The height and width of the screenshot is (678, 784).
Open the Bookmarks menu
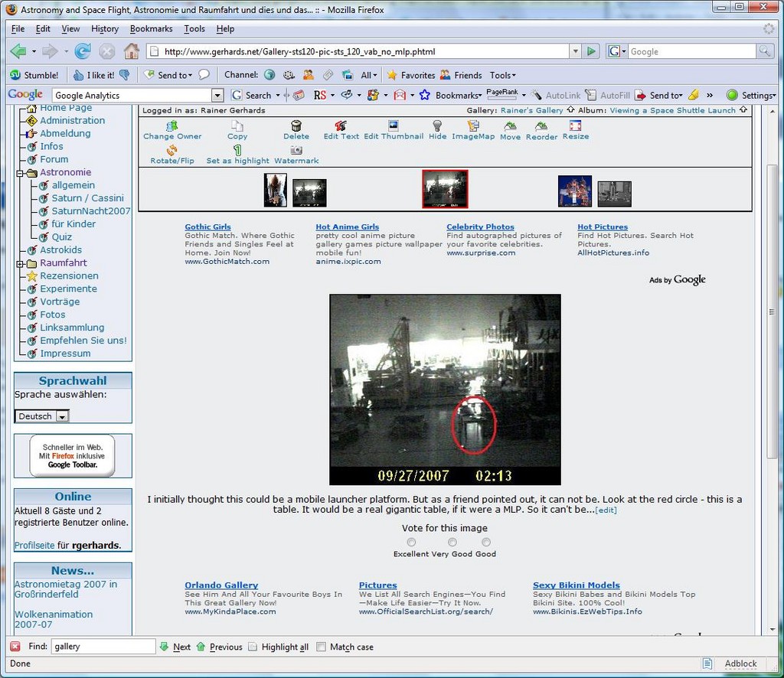pyautogui.click(x=151, y=28)
